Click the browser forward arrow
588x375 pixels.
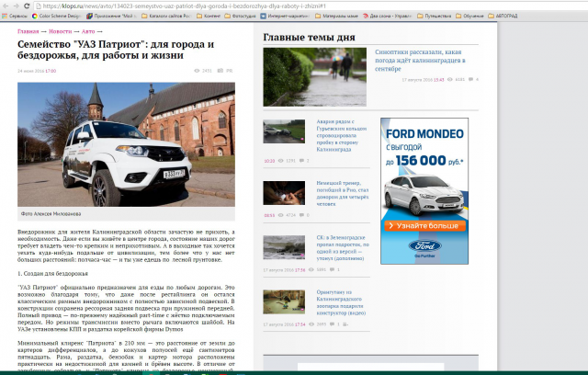click(x=16, y=6)
